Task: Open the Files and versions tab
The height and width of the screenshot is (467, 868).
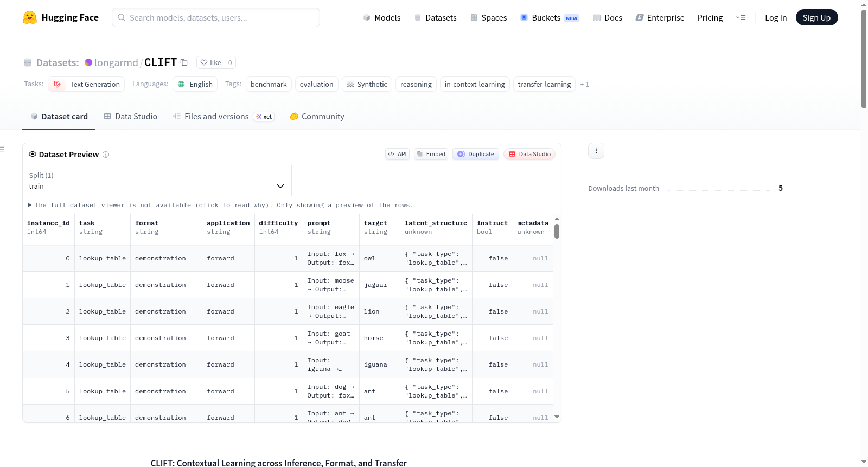Action: pos(224,116)
